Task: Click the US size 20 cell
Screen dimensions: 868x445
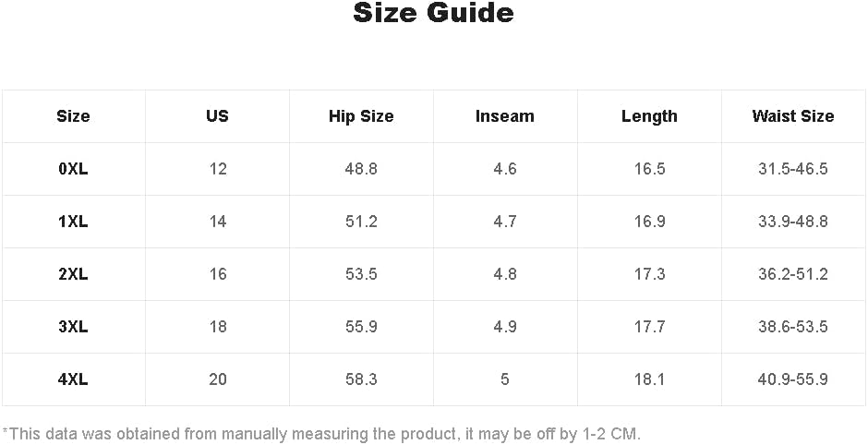Action: (218, 379)
